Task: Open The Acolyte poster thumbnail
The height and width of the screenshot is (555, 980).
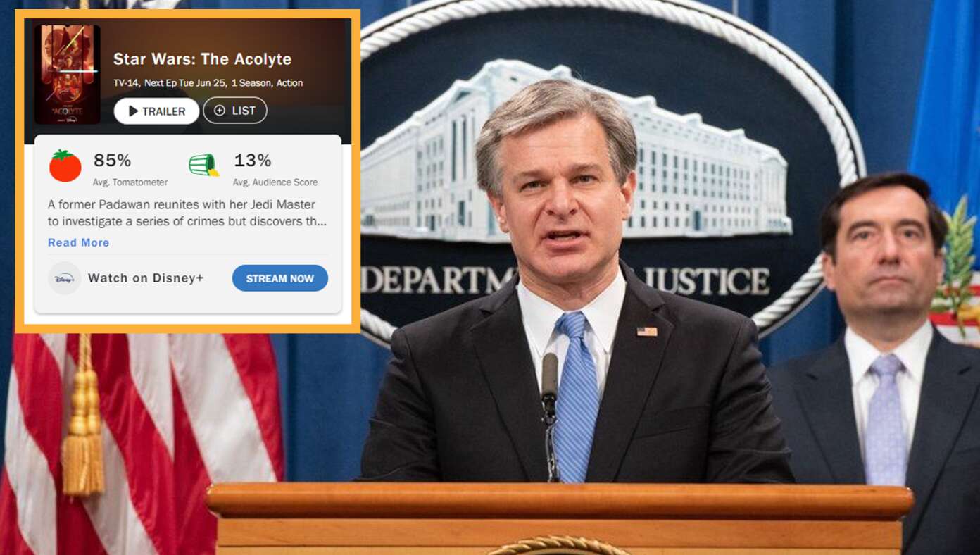Action: coord(68,75)
